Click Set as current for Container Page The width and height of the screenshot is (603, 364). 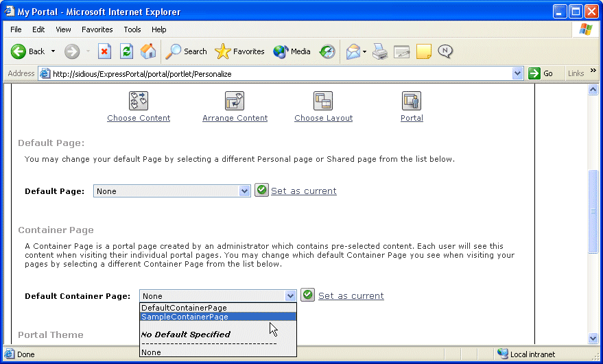click(x=351, y=296)
